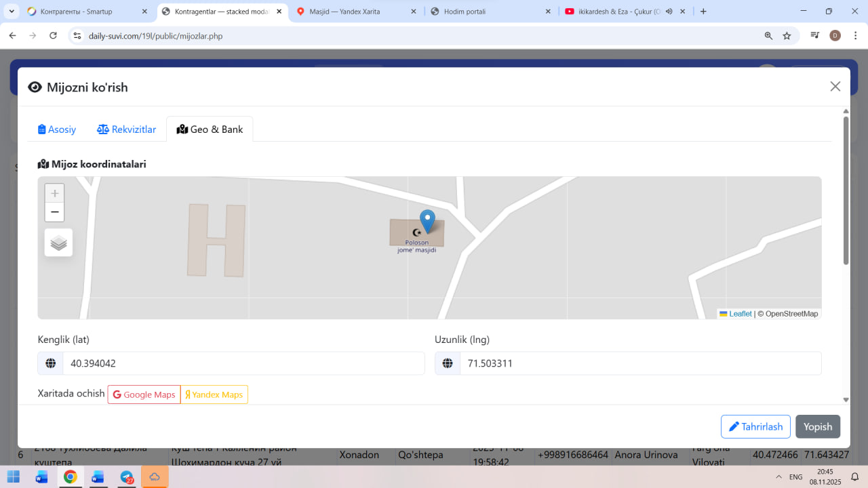Click the Tahrirlash edit button
This screenshot has width=868, height=488.
pos(755,427)
